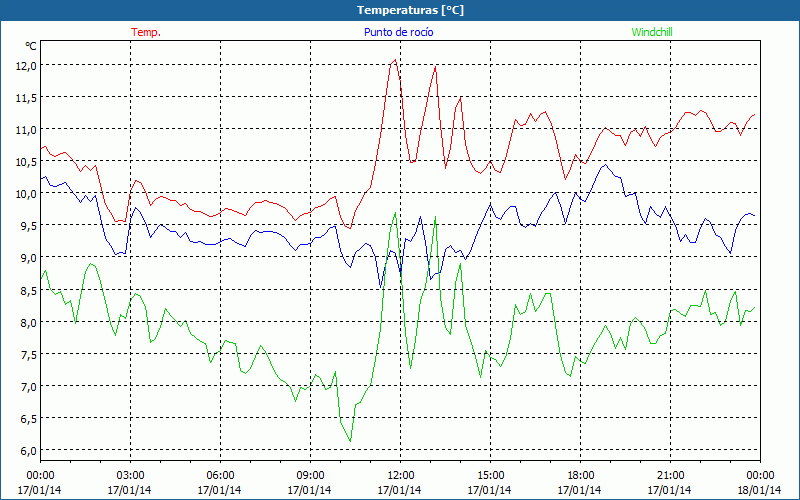The width and height of the screenshot is (800, 500).
Task: Click the 9,0 y-axis value
Action: (28, 258)
